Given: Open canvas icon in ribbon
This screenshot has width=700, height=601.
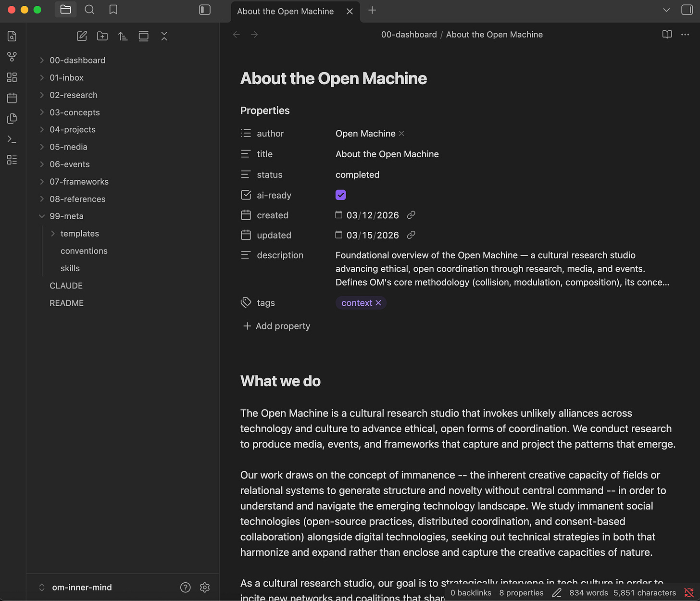Looking at the screenshot, I should [12, 77].
